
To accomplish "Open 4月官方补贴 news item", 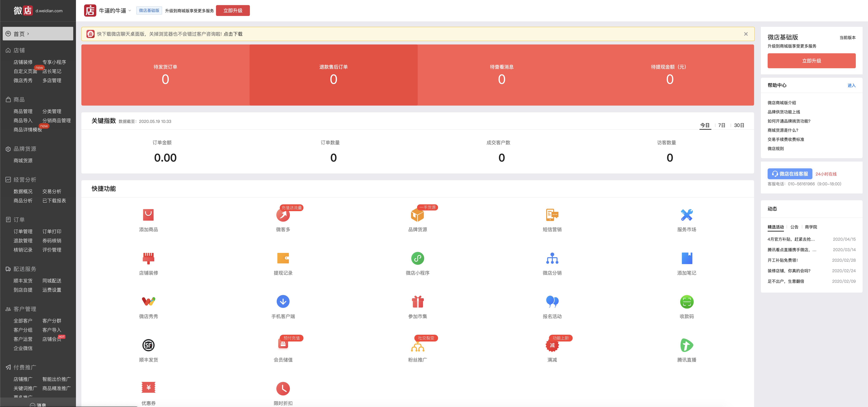I will tap(791, 239).
